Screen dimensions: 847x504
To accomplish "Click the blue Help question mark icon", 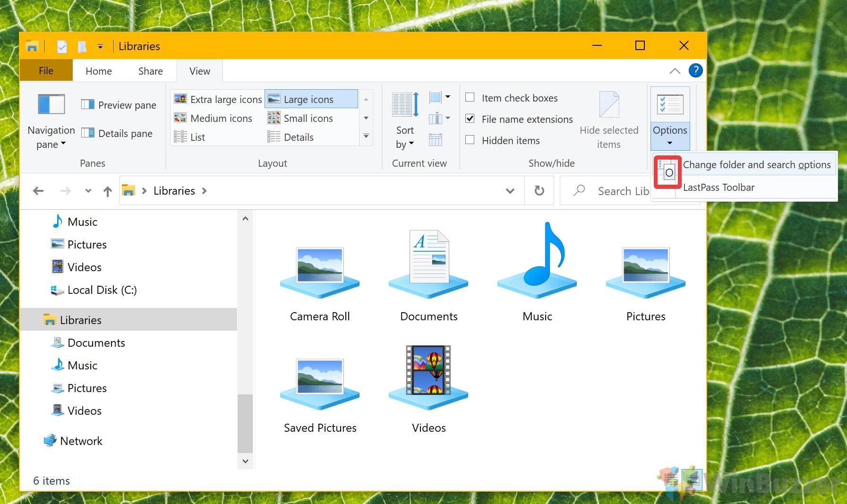I will pyautogui.click(x=695, y=71).
